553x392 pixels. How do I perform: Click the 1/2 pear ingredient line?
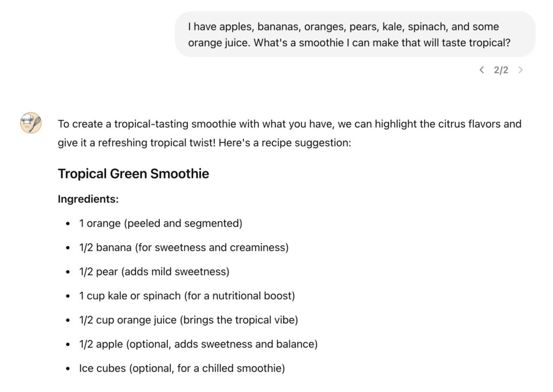click(154, 272)
